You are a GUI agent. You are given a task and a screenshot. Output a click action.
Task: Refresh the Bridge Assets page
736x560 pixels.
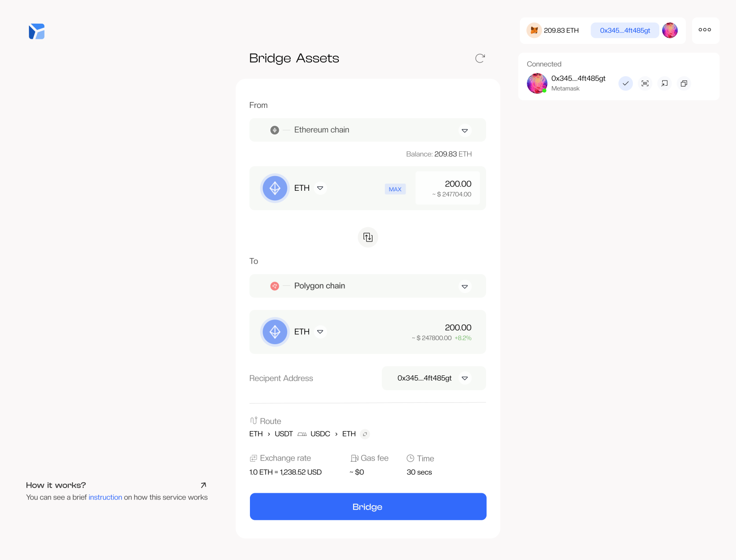[x=480, y=58]
